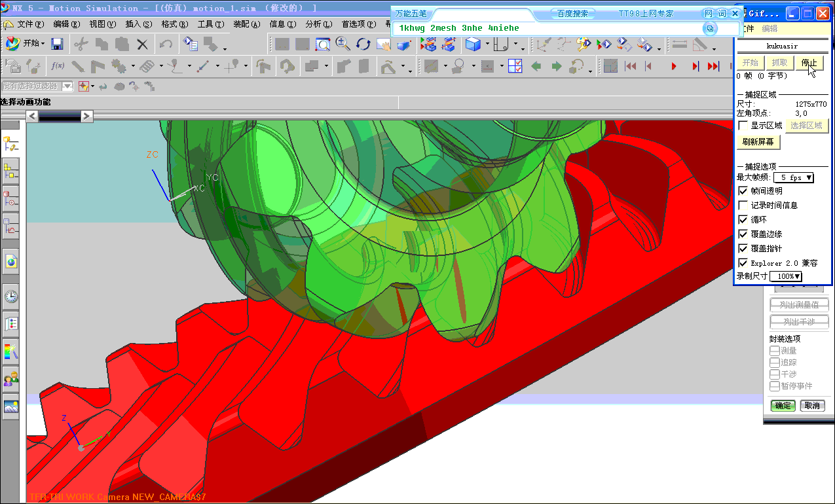Open the 文件(F) menu in NX

[30, 24]
